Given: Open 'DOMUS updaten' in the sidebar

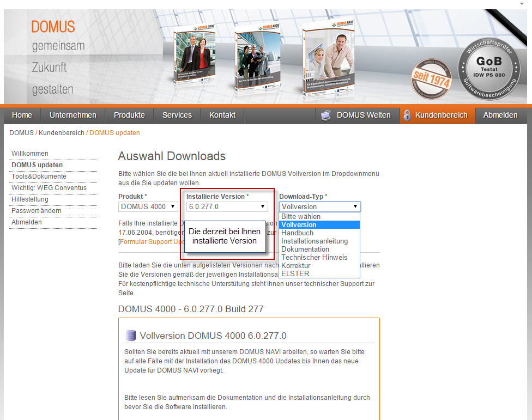Looking at the screenshot, I should click(x=37, y=165).
